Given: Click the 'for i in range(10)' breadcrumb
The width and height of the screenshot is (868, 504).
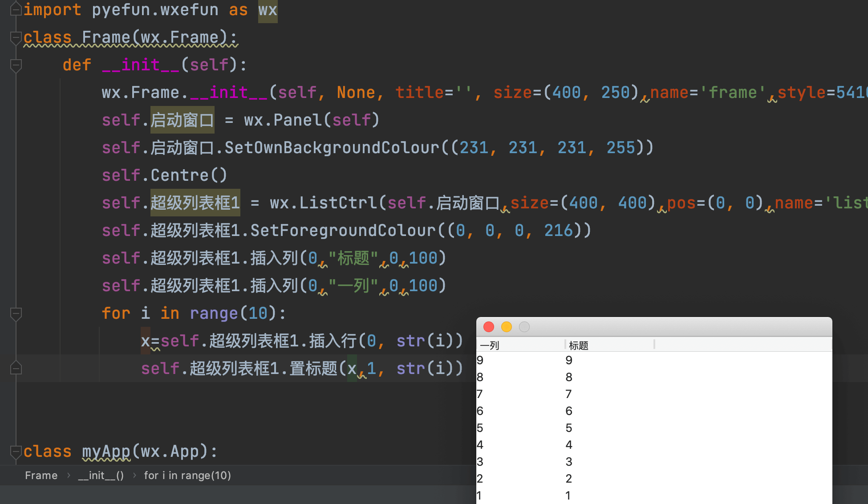Looking at the screenshot, I should click(187, 476).
